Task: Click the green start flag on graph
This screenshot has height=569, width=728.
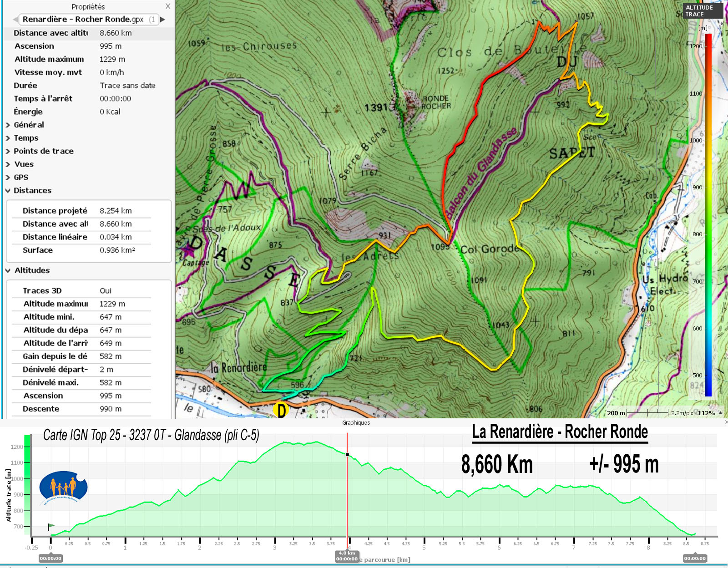Action: [x=51, y=527]
